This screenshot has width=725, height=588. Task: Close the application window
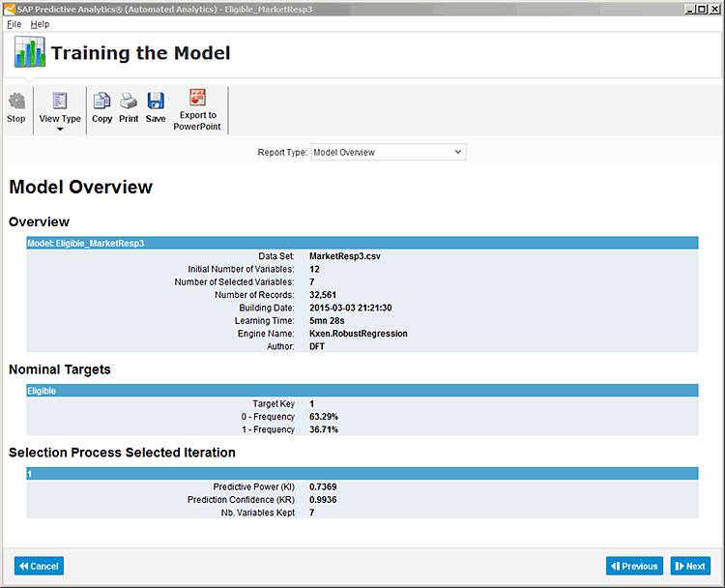tap(713, 9)
